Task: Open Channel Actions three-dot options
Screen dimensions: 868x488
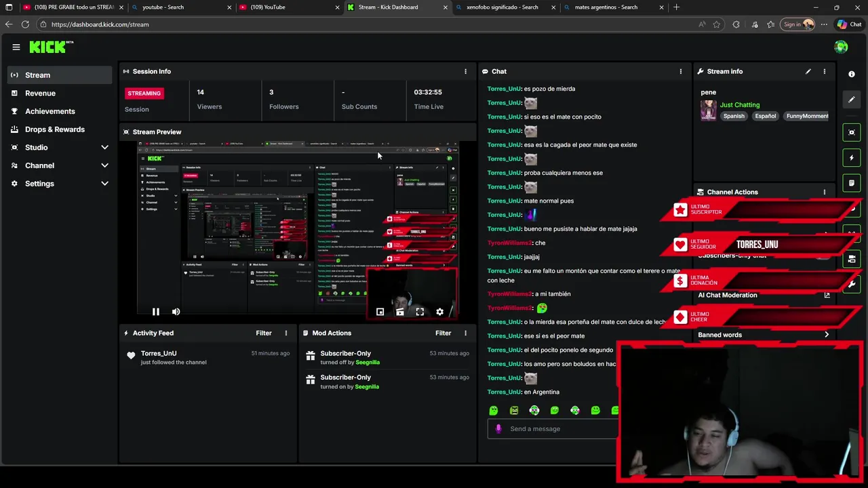Action: point(825,192)
